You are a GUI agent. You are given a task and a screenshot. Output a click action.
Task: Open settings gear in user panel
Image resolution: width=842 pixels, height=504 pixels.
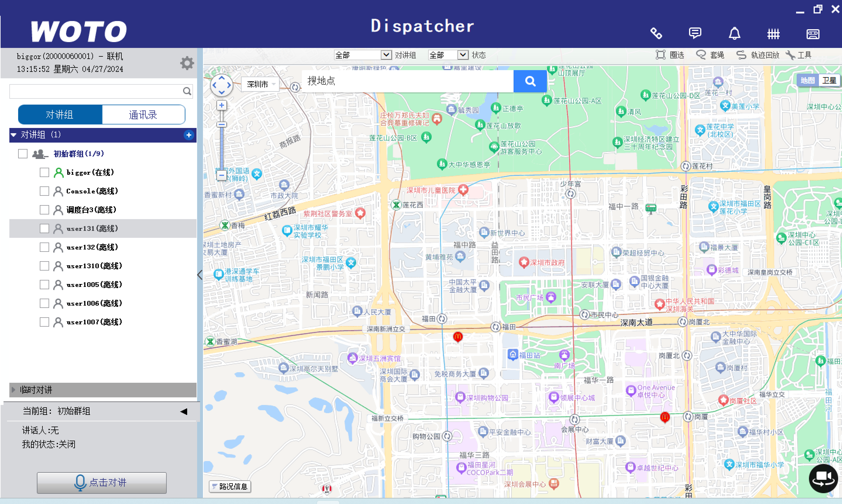pos(187,63)
